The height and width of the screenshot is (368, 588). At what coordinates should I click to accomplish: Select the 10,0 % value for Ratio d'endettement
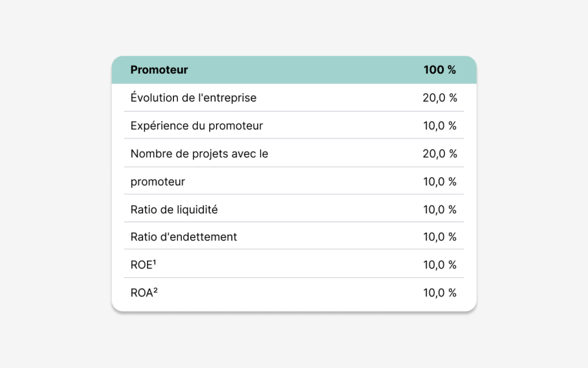tap(440, 237)
